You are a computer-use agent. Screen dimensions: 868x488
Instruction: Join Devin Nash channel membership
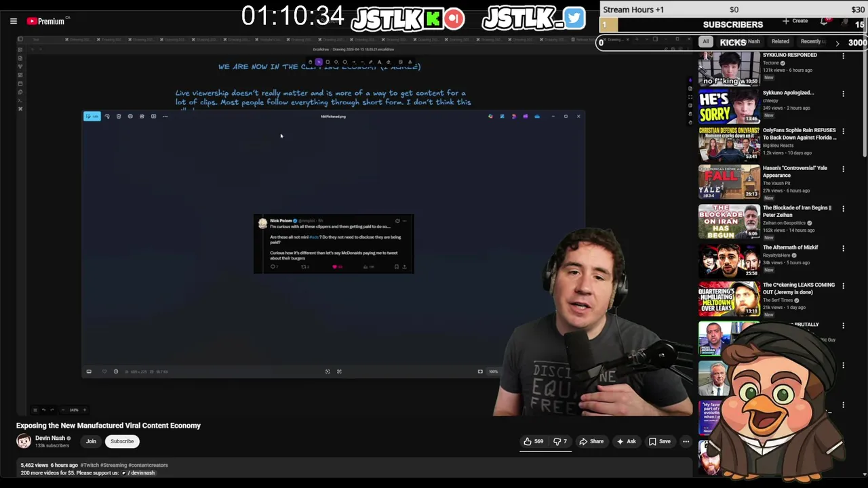coord(91,441)
